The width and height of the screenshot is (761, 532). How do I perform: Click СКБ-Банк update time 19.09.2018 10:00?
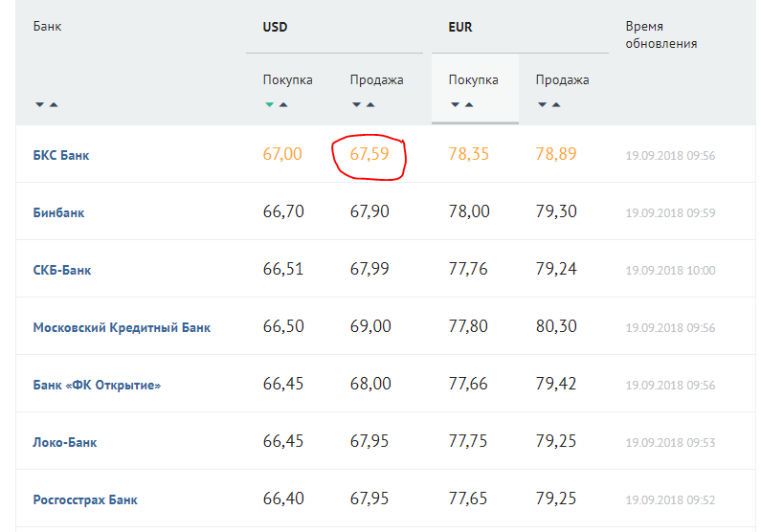click(x=670, y=270)
